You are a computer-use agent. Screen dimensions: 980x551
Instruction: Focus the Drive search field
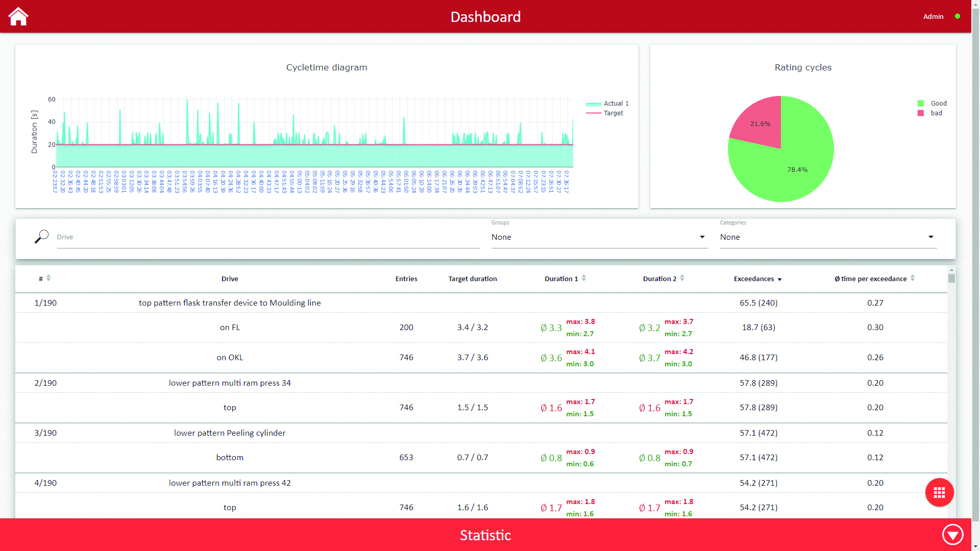(268, 237)
